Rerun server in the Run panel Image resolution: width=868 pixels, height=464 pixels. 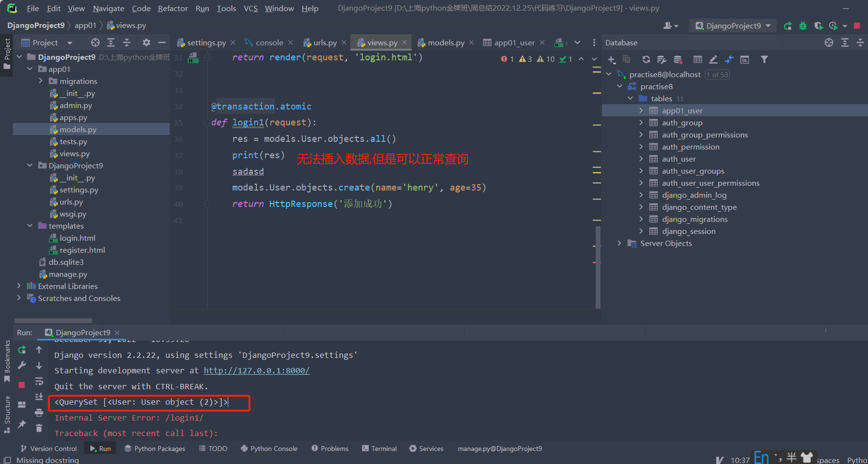click(22, 350)
